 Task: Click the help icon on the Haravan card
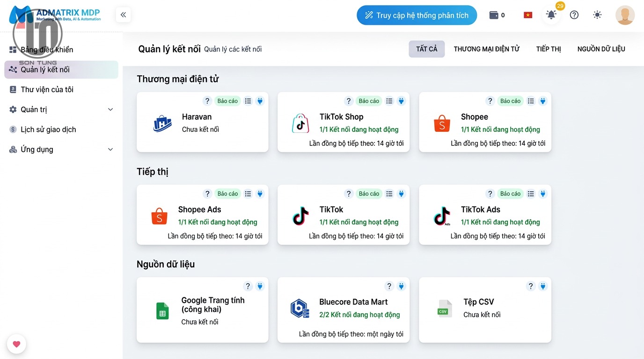coord(207,101)
